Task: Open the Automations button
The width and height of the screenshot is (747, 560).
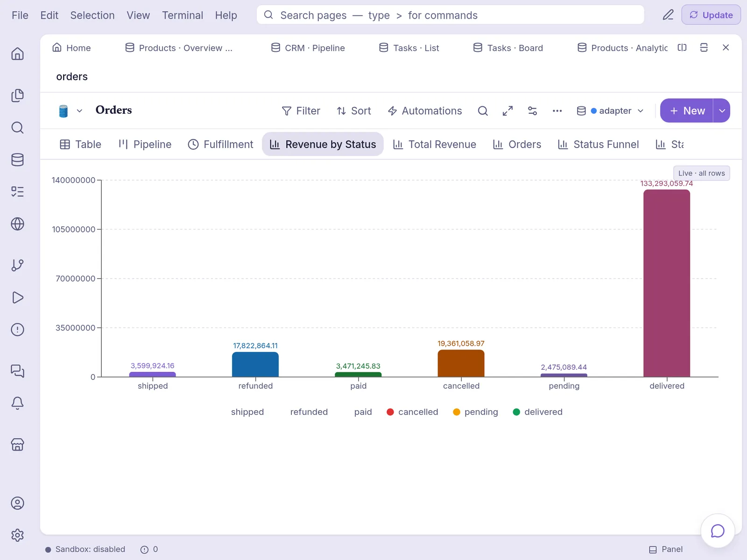Action: point(425,111)
